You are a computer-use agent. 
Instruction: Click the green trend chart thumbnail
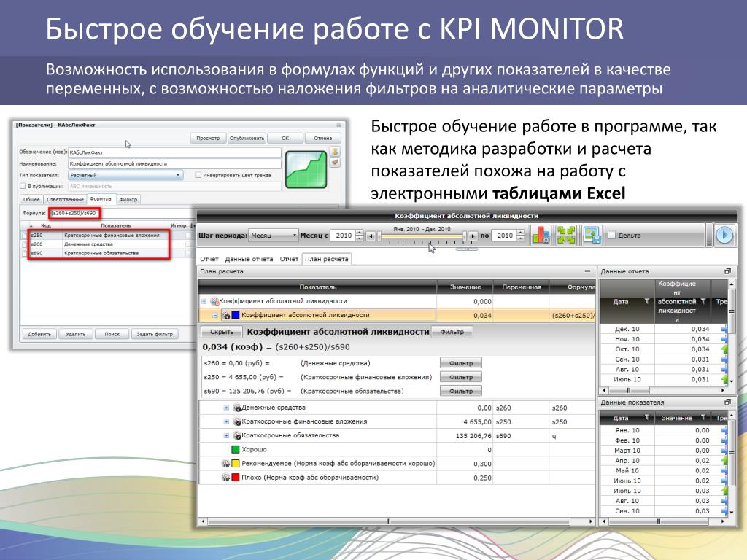point(306,170)
